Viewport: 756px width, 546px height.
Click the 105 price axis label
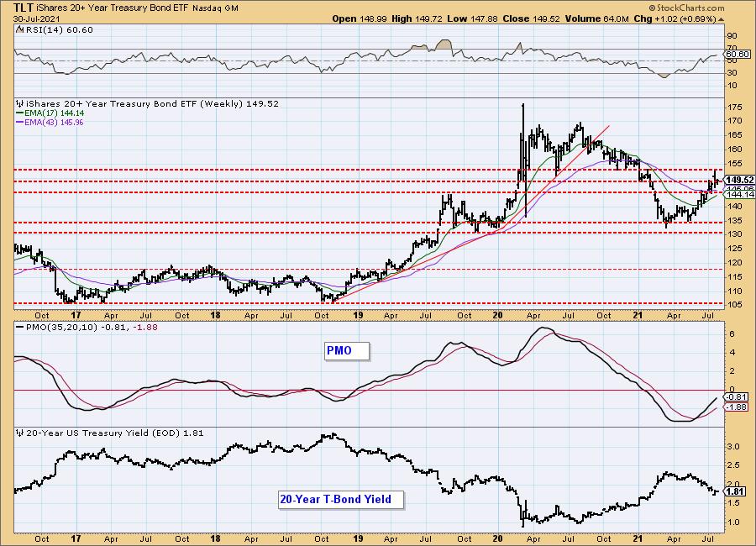[735, 305]
